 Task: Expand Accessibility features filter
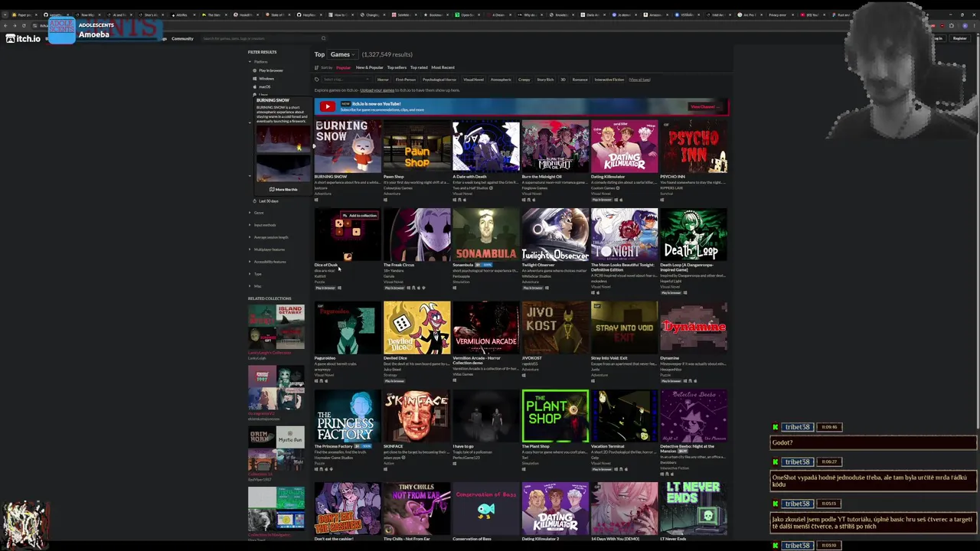269,262
